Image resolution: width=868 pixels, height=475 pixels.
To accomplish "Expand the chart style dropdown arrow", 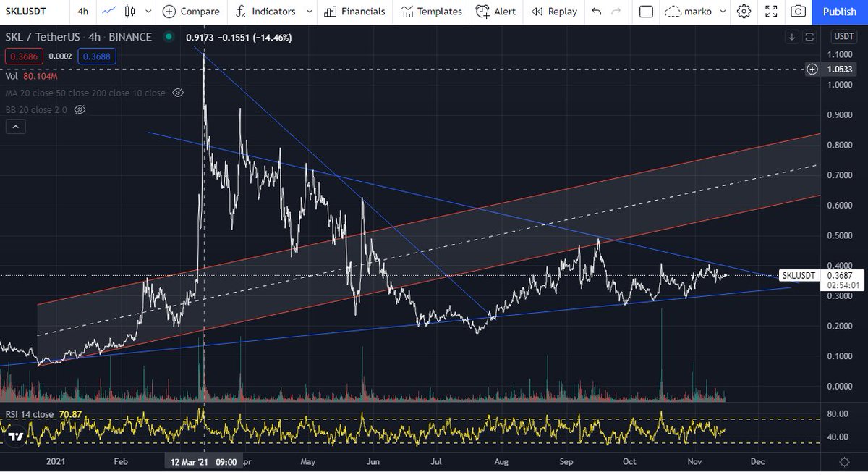I will point(148,12).
